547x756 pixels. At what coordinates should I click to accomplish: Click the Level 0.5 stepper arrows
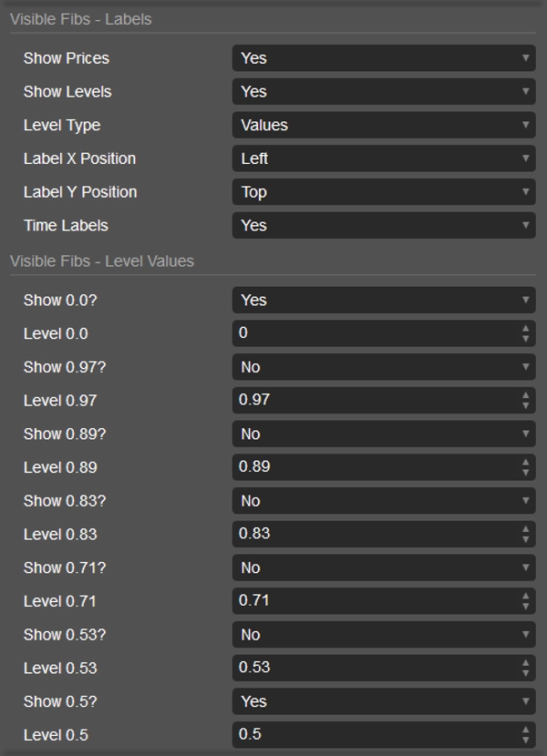[525, 735]
